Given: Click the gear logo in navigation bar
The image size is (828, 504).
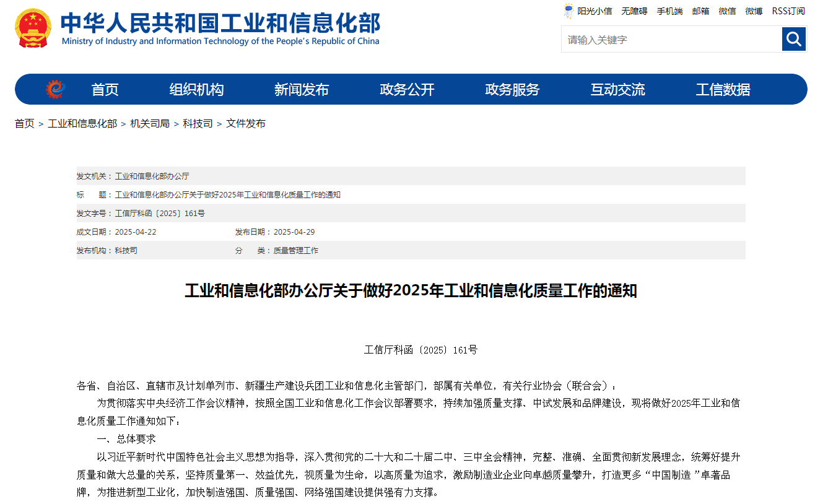Looking at the screenshot, I should pyautogui.click(x=56, y=89).
